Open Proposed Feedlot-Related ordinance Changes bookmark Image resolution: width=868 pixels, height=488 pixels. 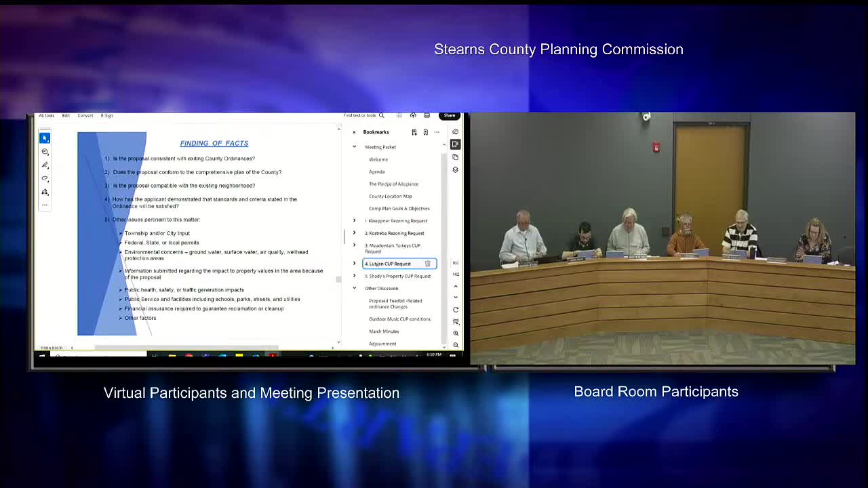point(395,304)
